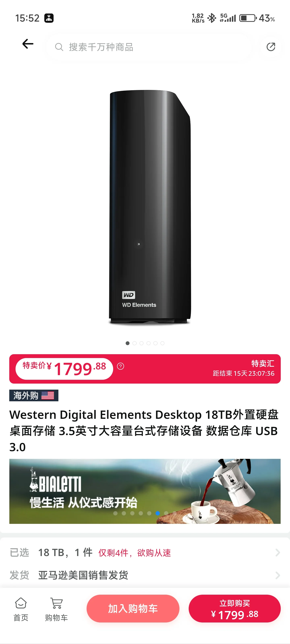Select the last product image dot
This screenshot has width=290, height=644.
coord(162,343)
